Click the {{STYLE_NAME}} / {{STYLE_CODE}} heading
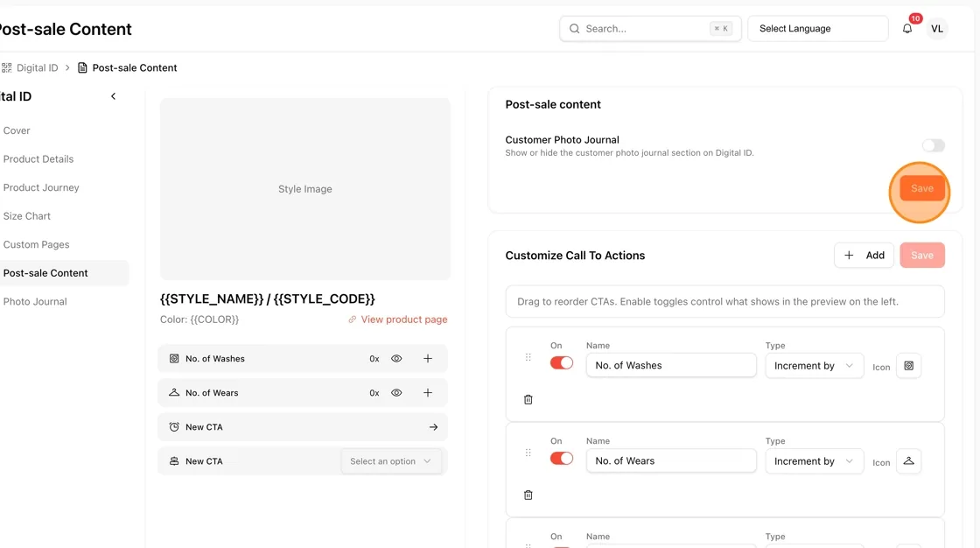The width and height of the screenshot is (980, 548). pos(268,299)
